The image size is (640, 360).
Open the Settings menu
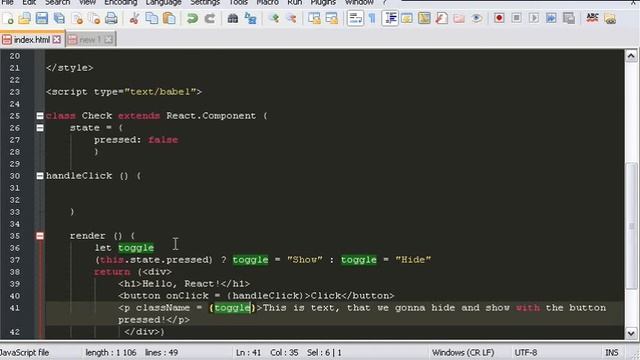(x=205, y=2)
